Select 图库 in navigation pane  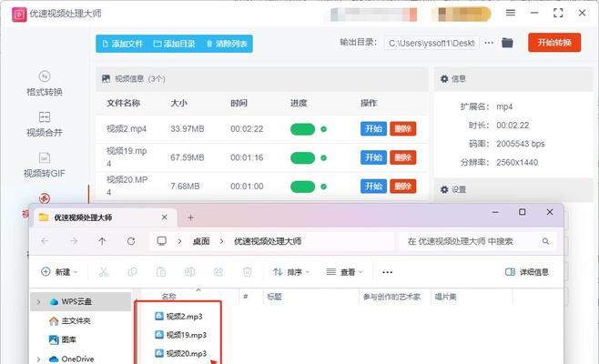pos(63,339)
